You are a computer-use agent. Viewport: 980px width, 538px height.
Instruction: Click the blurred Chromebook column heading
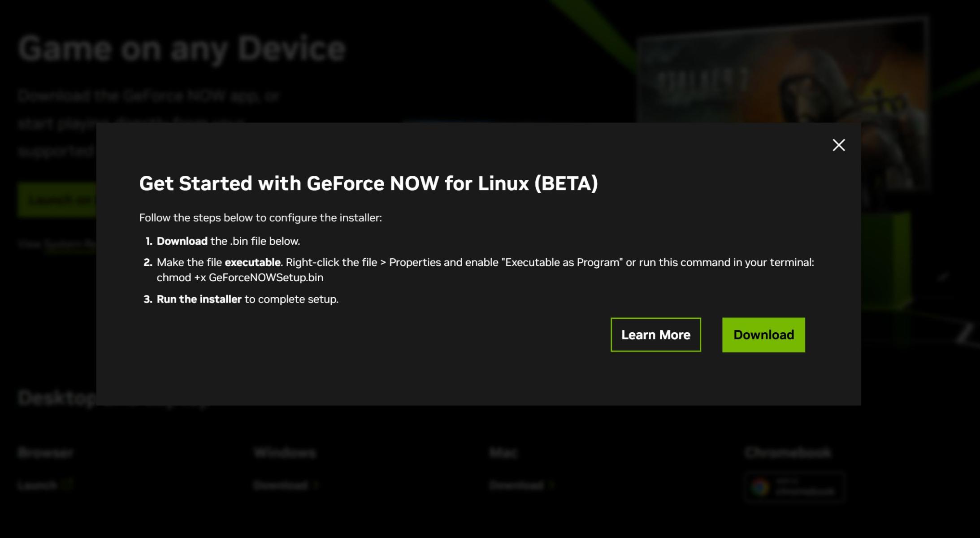point(787,453)
